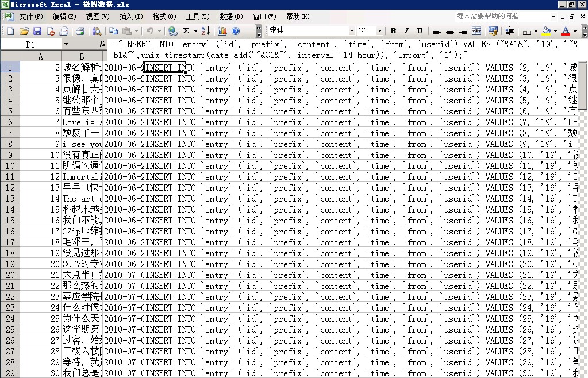Click the Insert Function fx icon
This screenshot has width=588, height=378.
pos(102,44)
